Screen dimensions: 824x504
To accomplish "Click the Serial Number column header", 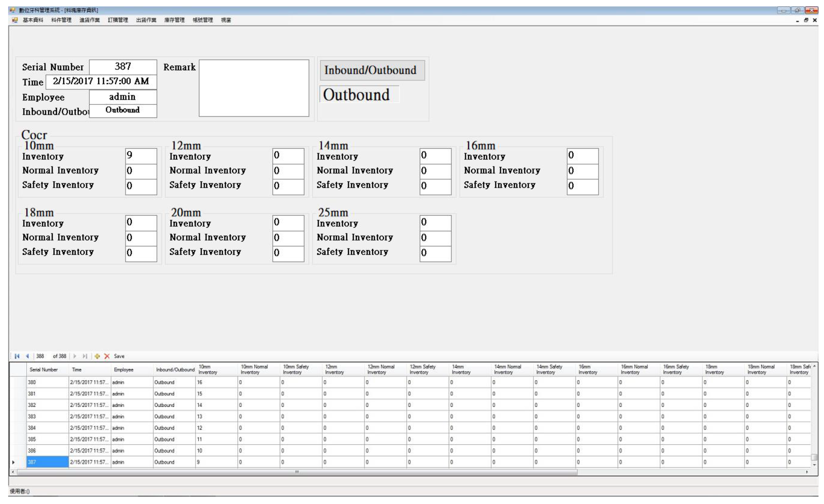I will (44, 370).
